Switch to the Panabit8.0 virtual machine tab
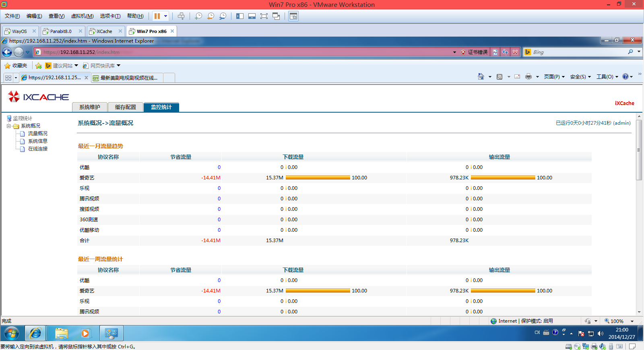This screenshot has width=644, height=350. (60, 31)
